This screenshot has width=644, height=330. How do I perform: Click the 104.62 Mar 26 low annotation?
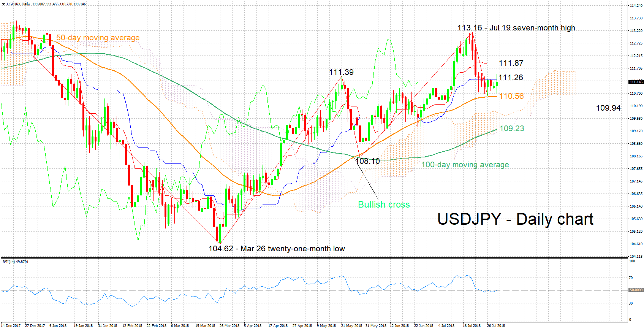coord(277,249)
